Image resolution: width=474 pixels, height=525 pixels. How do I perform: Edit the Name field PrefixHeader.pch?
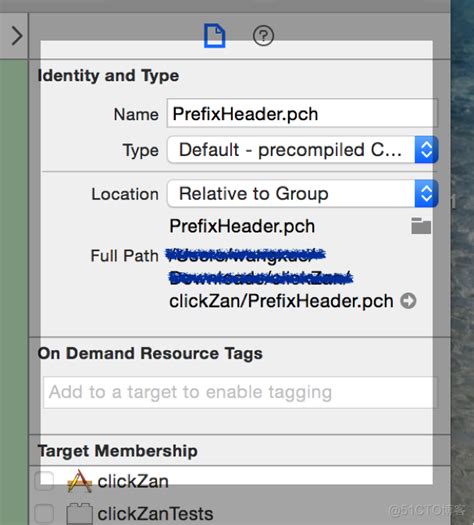click(x=302, y=113)
